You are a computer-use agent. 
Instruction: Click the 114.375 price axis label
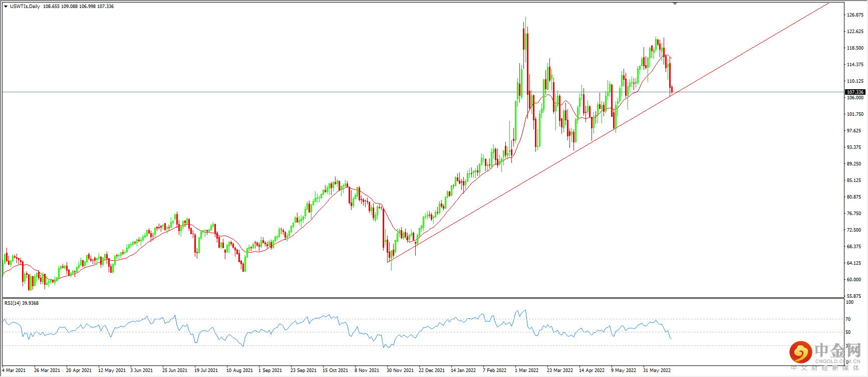coord(855,65)
